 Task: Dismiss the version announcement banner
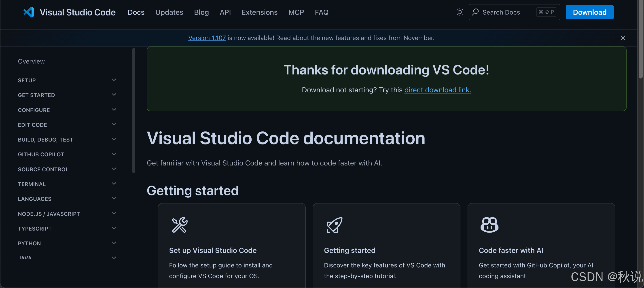tap(623, 38)
